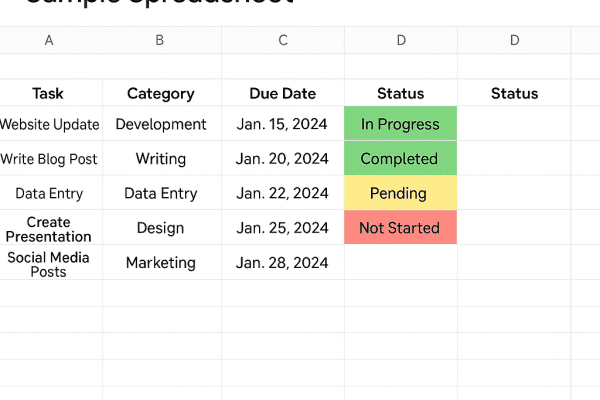Click the Website Update task cell
600x400 pixels.
pyautogui.click(x=51, y=123)
